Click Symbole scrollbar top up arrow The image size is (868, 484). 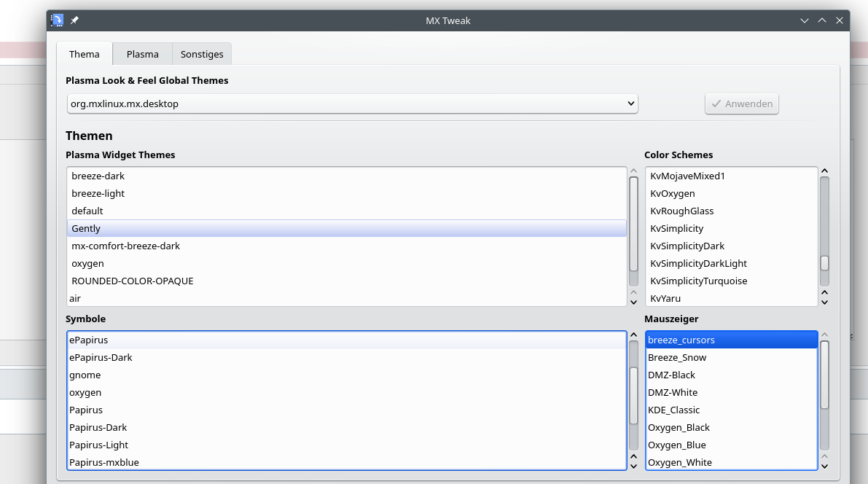[x=634, y=335]
